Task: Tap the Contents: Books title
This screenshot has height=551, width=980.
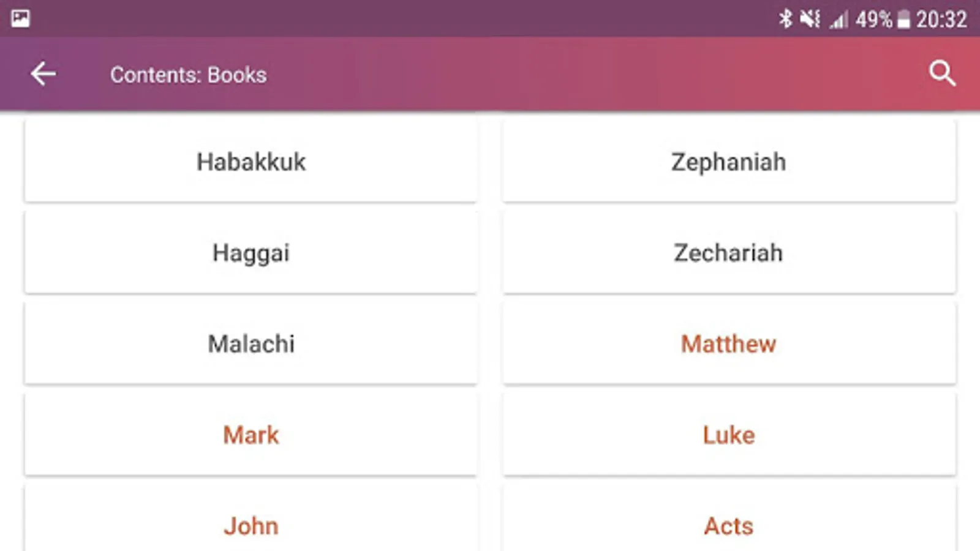Action: pyautogui.click(x=188, y=75)
